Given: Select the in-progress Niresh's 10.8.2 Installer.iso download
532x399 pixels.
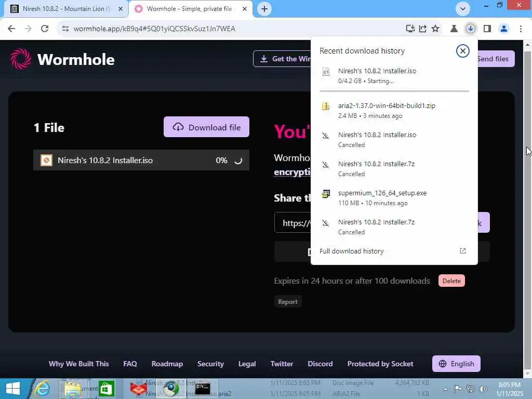Looking at the screenshot, I should point(394,76).
